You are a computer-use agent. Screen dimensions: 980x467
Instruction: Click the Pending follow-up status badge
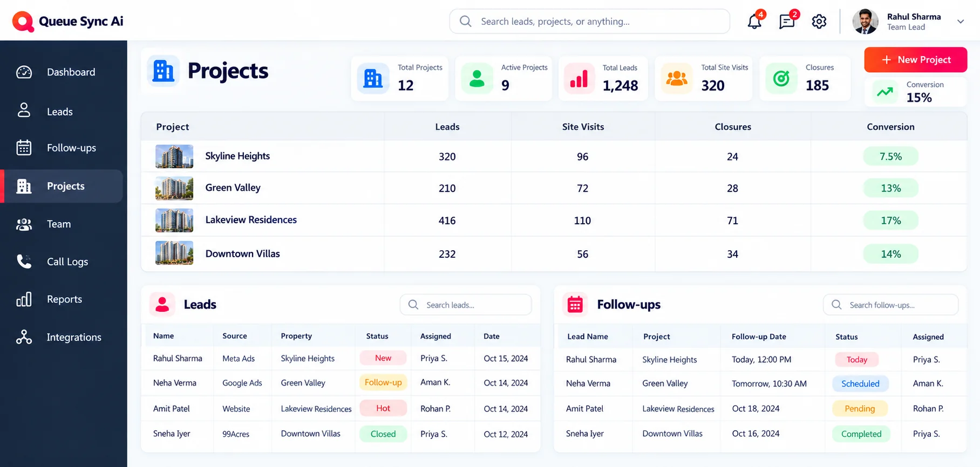(860, 409)
